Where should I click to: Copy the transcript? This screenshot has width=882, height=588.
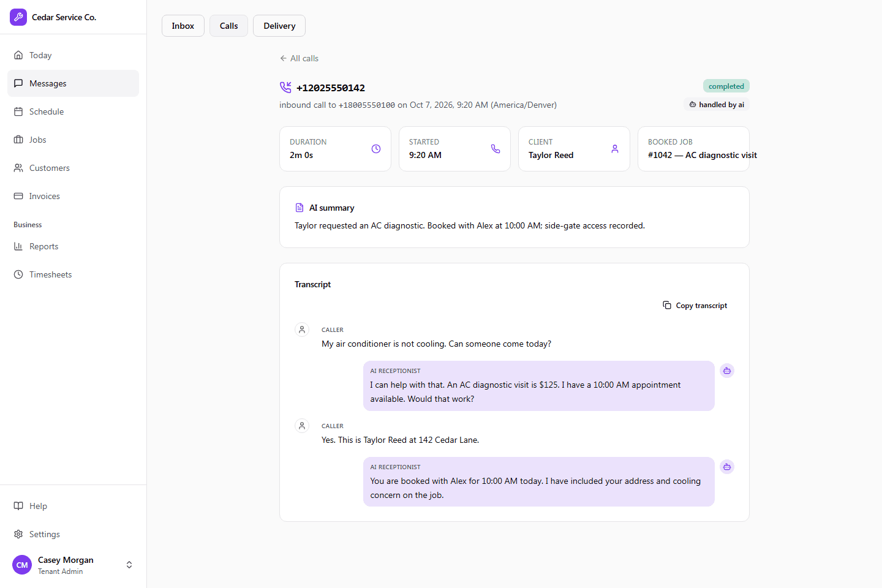(695, 306)
